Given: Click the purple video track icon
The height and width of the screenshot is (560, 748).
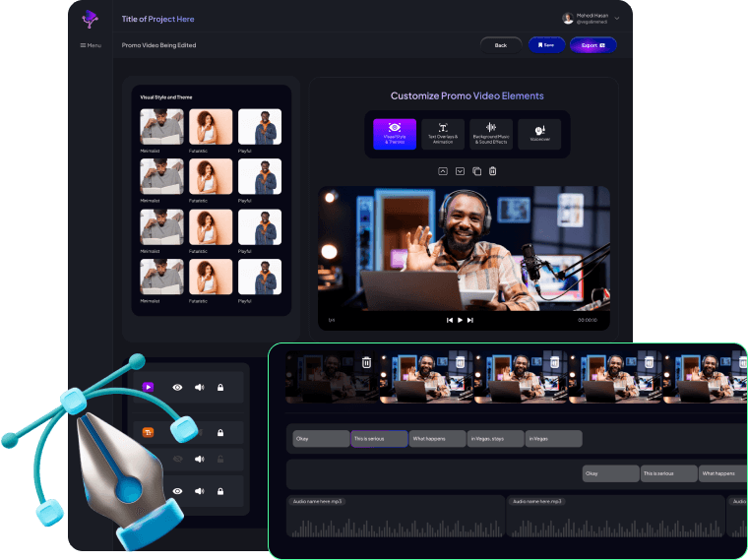Looking at the screenshot, I should coord(149,387).
